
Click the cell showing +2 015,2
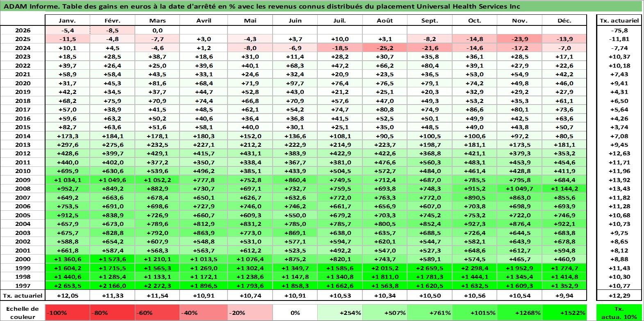tap(385, 268)
